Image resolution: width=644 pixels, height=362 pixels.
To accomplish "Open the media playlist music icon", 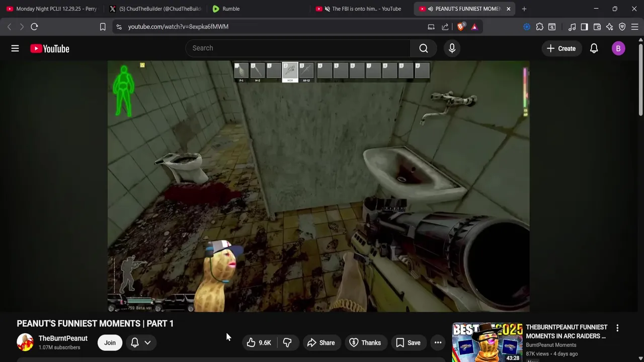I will pyautogui.click(x=572, y=27).
